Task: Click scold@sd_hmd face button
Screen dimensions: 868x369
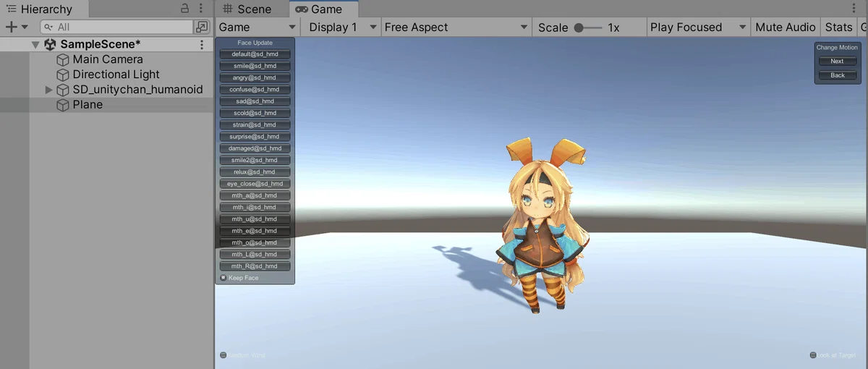Action: 255,113
